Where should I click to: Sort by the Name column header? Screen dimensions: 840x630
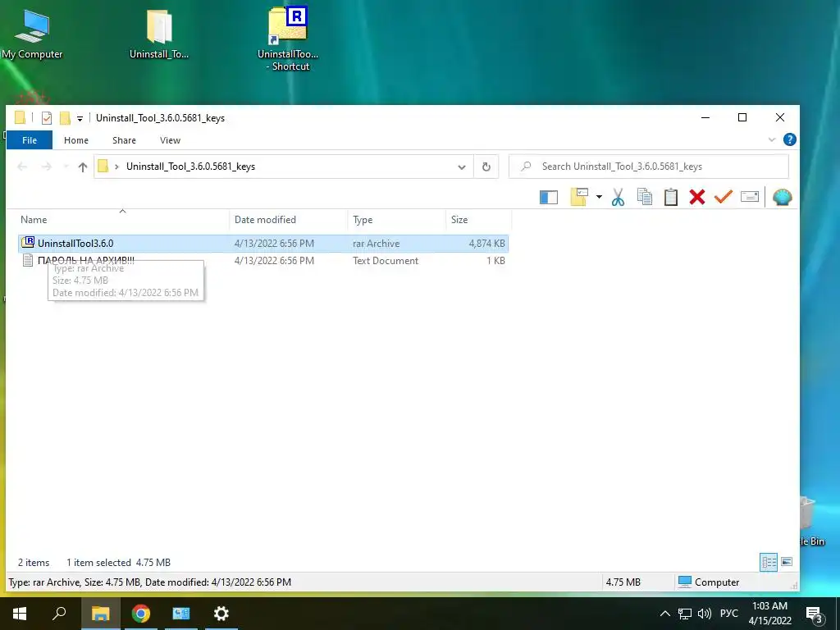123,220
